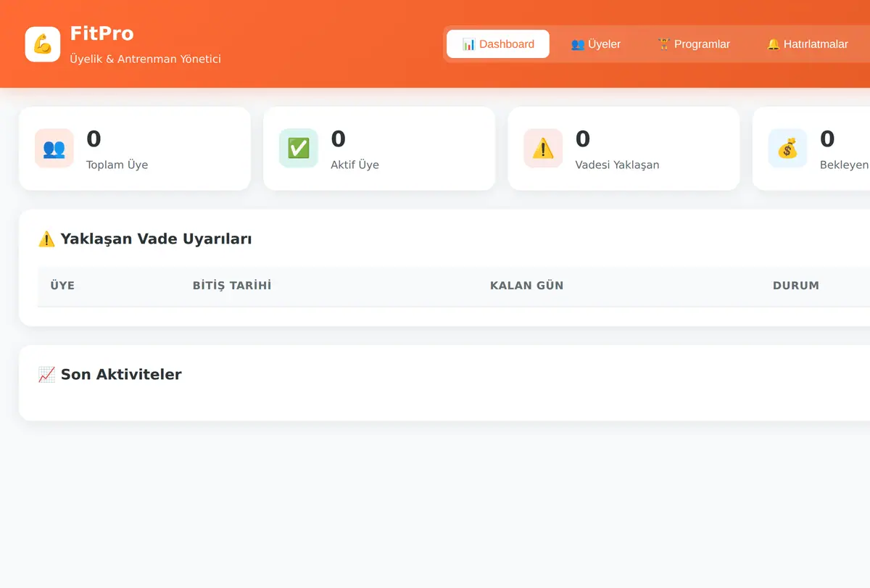
Task: Click the DURUM column header
Action: pos(796,286)
